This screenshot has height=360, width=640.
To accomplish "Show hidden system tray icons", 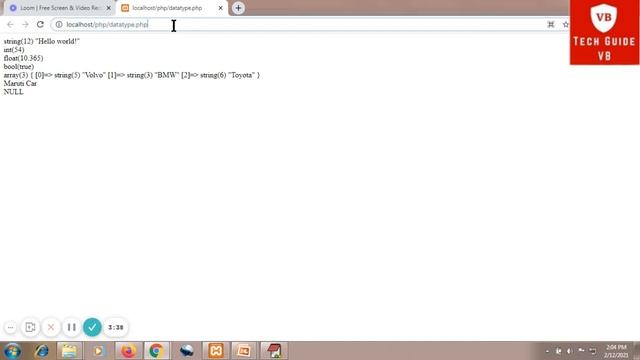I will pos(548,351).
